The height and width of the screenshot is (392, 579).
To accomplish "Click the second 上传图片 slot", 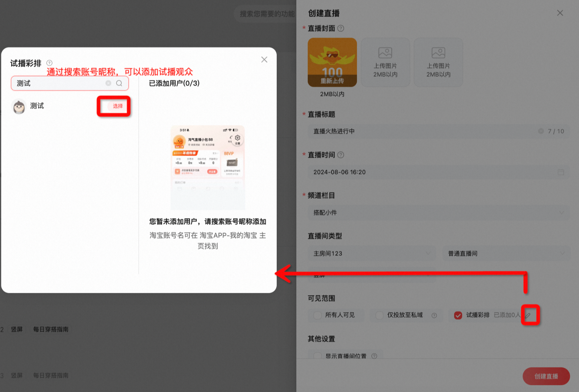I will point(385,62).
